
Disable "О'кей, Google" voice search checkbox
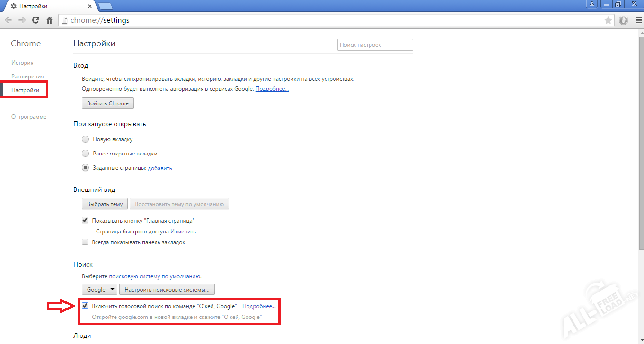click(85, 306)
